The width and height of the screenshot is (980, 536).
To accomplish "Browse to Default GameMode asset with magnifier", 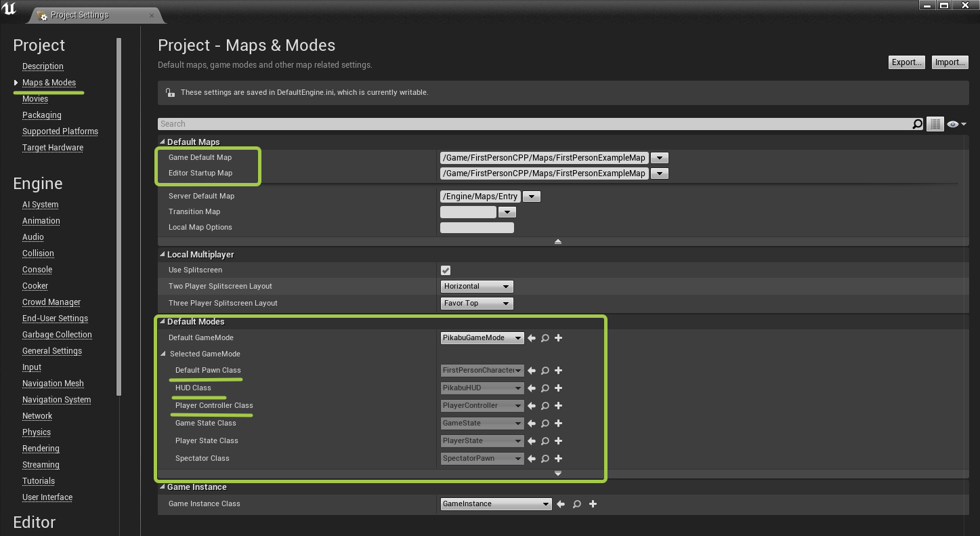I will (x=545, y=338).
